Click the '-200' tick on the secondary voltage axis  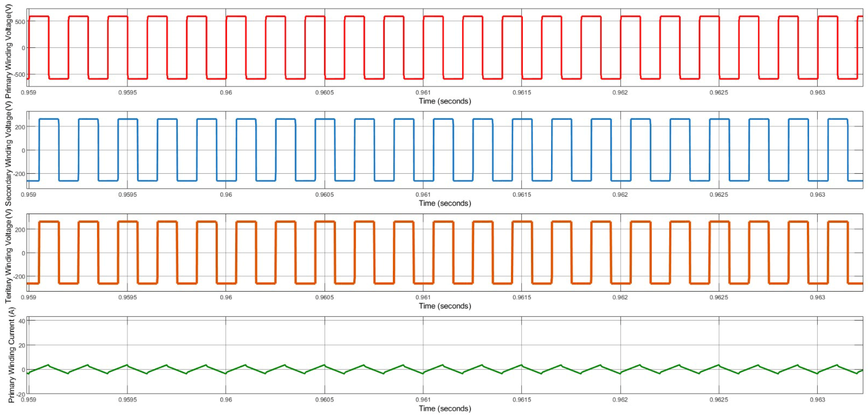[x=19, y=174]
